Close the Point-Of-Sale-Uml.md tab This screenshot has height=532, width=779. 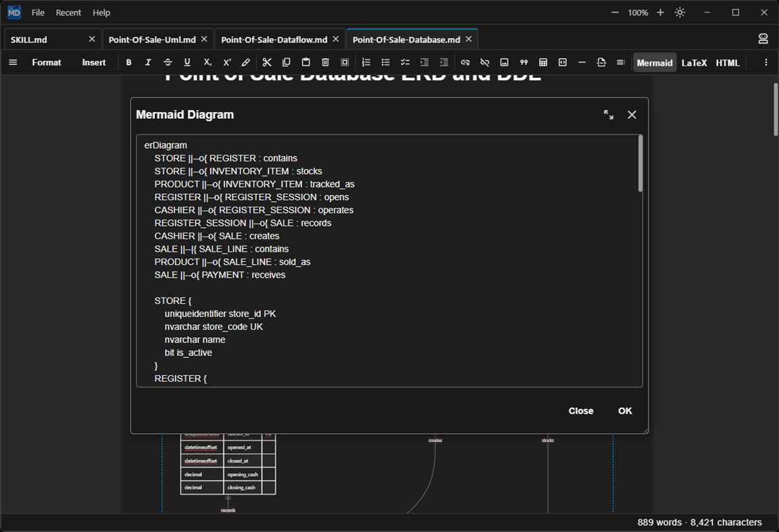[204, 39]
